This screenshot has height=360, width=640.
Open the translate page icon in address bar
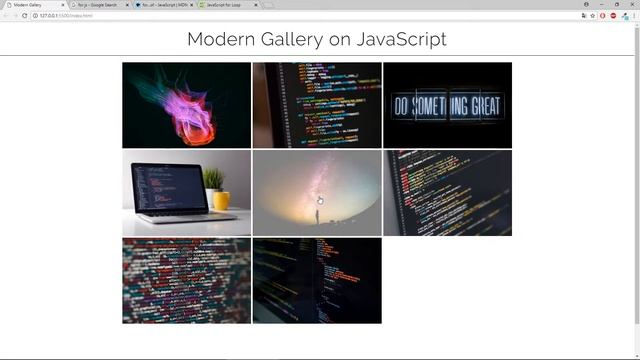pos(584,16)
